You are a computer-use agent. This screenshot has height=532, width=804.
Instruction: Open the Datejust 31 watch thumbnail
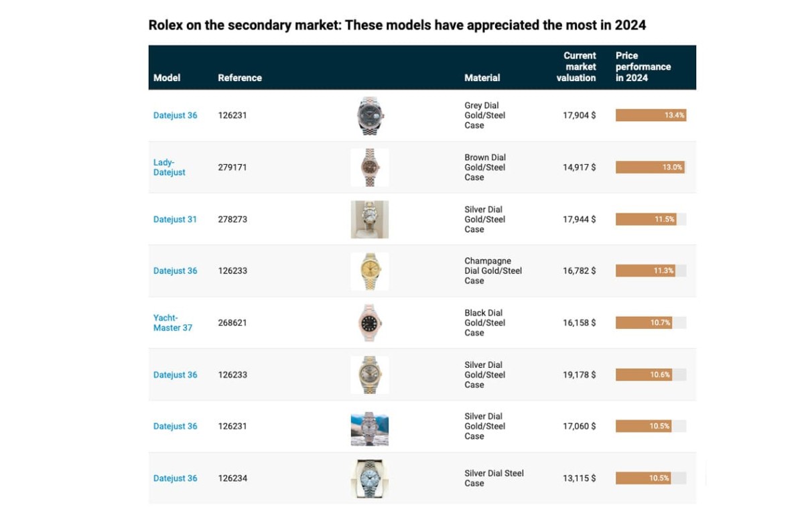[x=369, y=219]
